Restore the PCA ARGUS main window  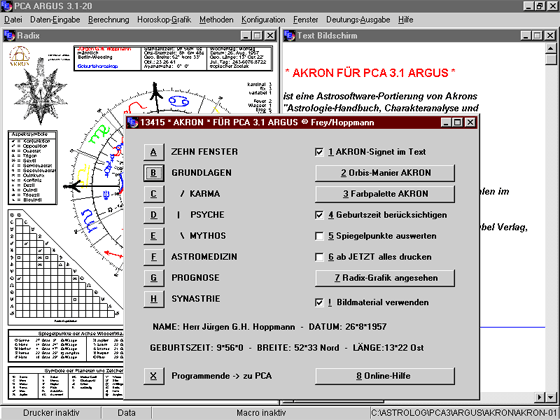click(540, 6)
